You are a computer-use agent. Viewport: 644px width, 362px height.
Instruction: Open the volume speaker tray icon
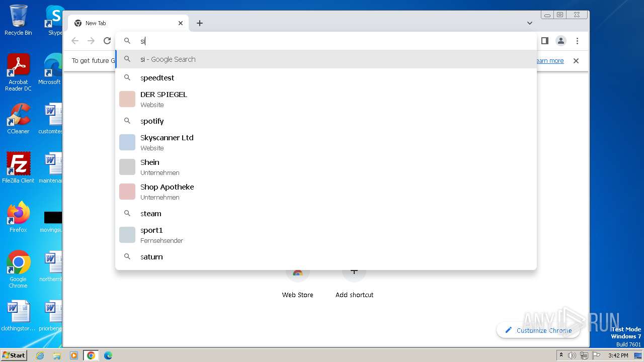(572, 355)
